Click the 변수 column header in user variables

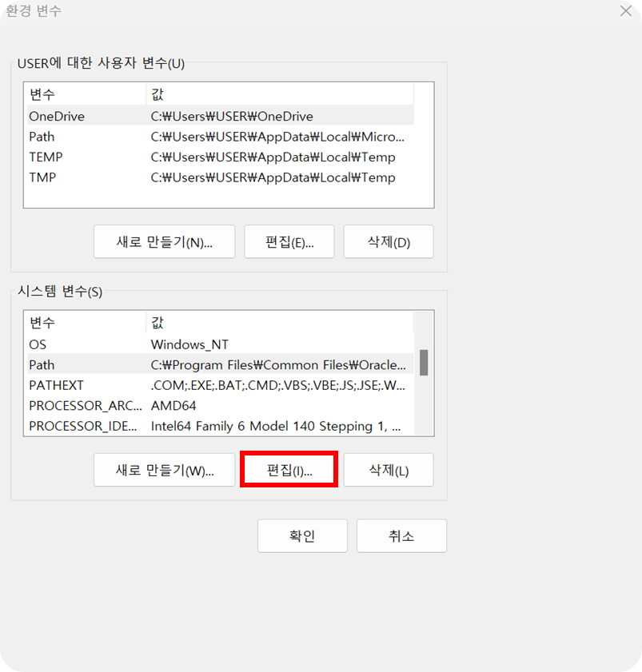click(86, 94)
